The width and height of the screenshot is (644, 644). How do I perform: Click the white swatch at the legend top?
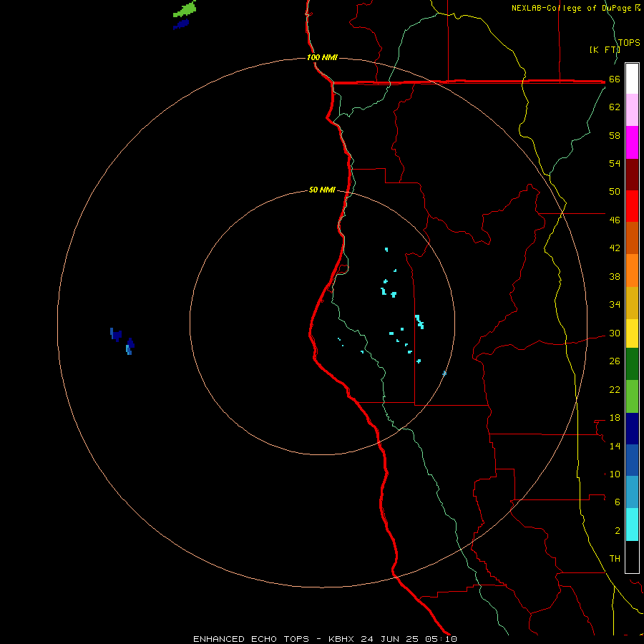(632, 79)
